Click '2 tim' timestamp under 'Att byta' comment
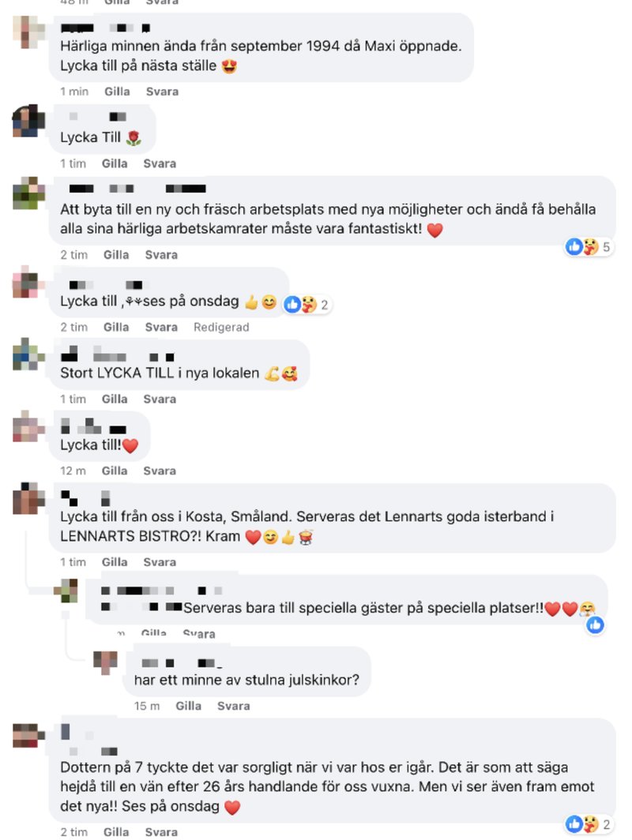 point(74,255)
